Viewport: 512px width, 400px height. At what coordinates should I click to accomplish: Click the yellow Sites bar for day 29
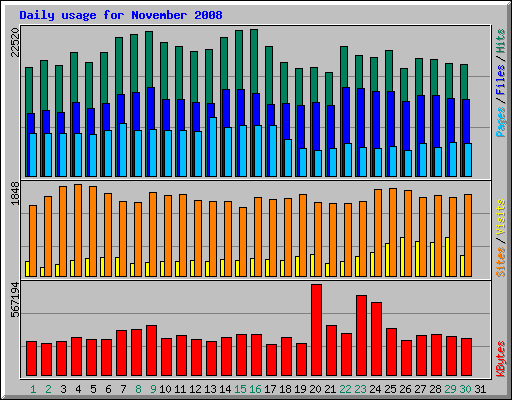447,257
